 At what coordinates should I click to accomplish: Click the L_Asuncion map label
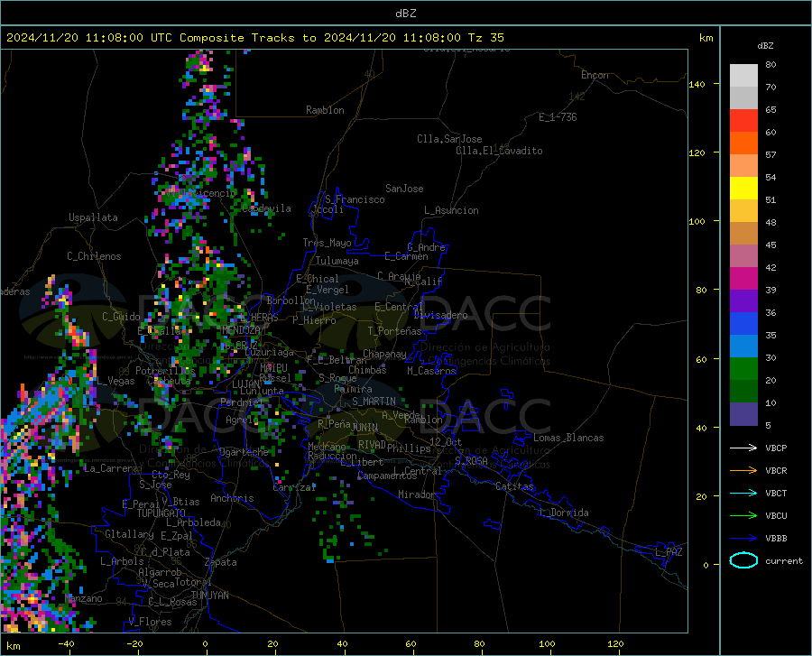(x=451, y=210)
